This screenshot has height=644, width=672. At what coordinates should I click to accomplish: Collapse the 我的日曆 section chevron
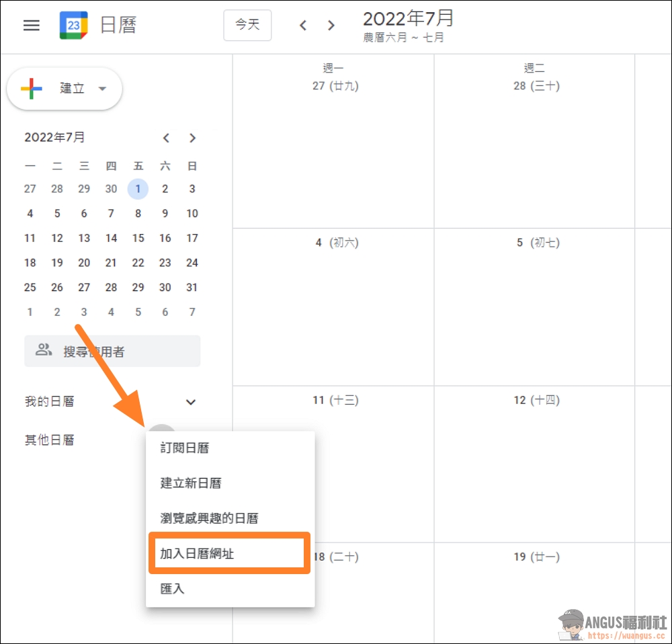tap(191, 402)
